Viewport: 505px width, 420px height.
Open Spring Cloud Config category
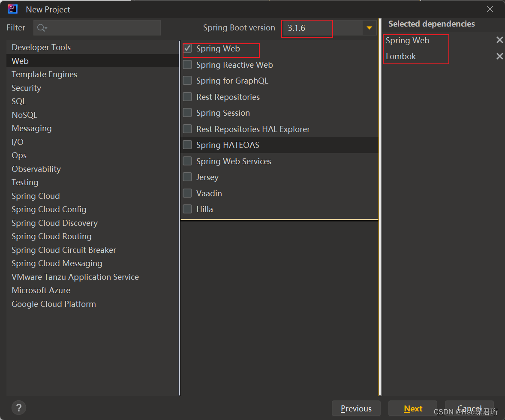[x=93, y=210]
